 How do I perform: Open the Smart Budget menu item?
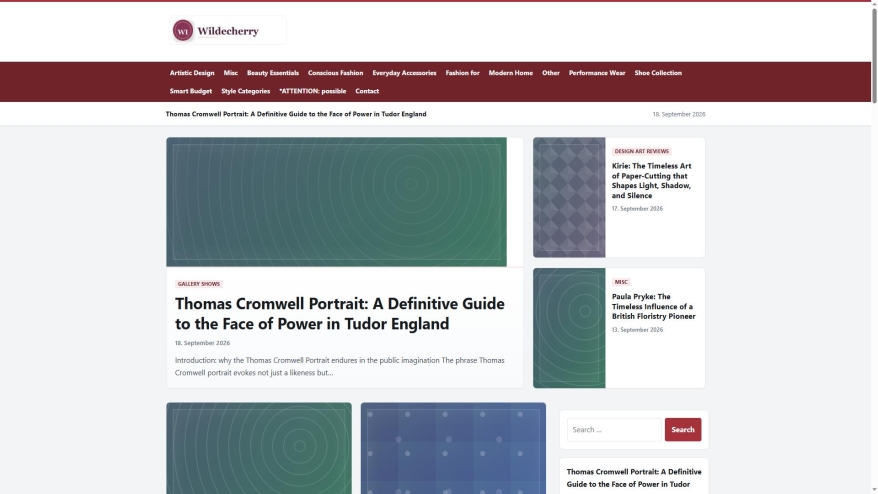pos(191,91)
